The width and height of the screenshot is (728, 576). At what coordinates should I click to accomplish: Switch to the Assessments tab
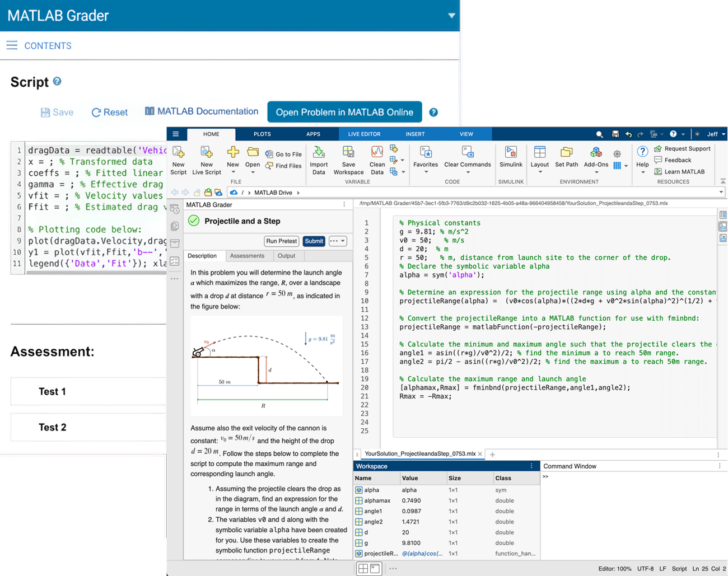pyautogui.click(x=247, y=256)
